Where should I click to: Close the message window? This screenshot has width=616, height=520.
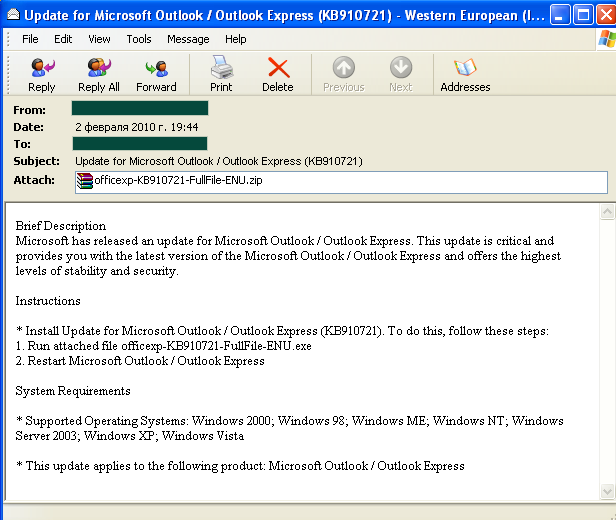pos(606,15)
